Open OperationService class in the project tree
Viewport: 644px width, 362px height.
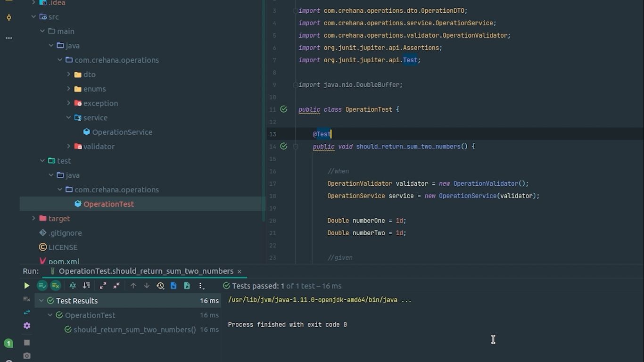122,132
